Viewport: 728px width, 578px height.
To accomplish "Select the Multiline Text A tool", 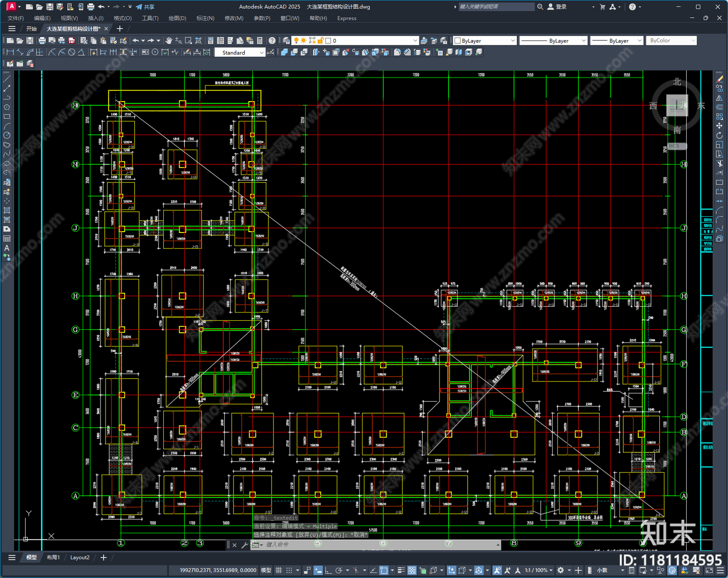I will tap(7, 248).
